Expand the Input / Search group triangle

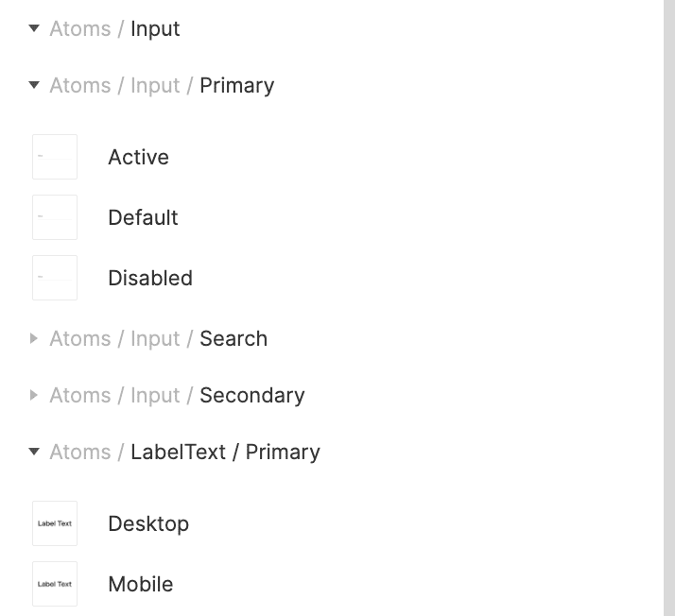point(34,338)
